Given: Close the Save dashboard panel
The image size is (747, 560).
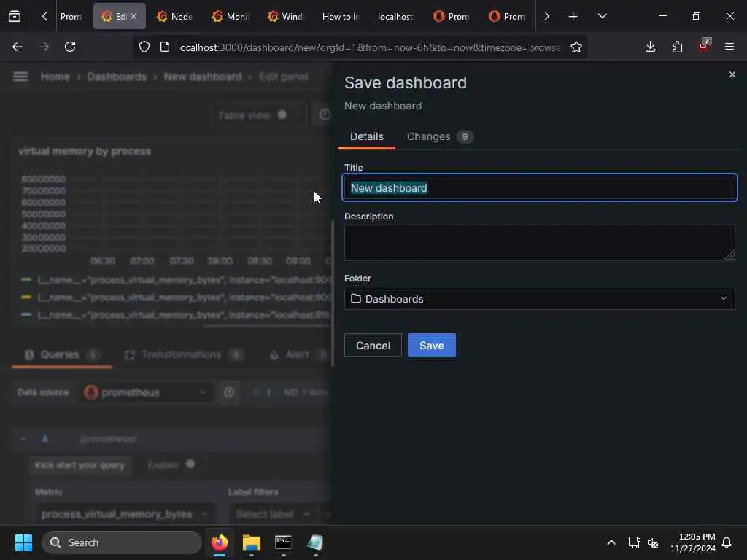Looking at the screenshot, I should [732, 75].
